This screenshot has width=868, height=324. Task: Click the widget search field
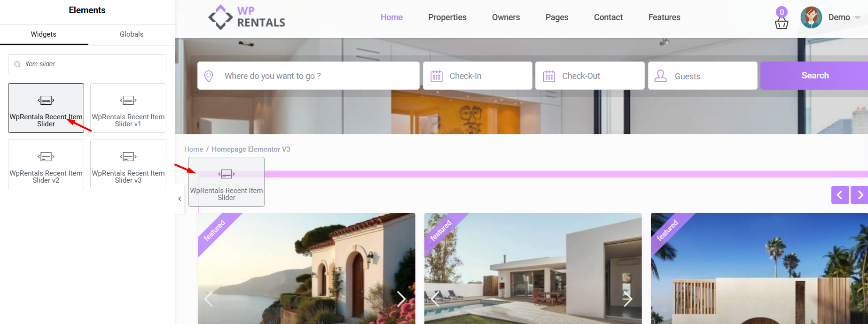[x=87, y=64]
